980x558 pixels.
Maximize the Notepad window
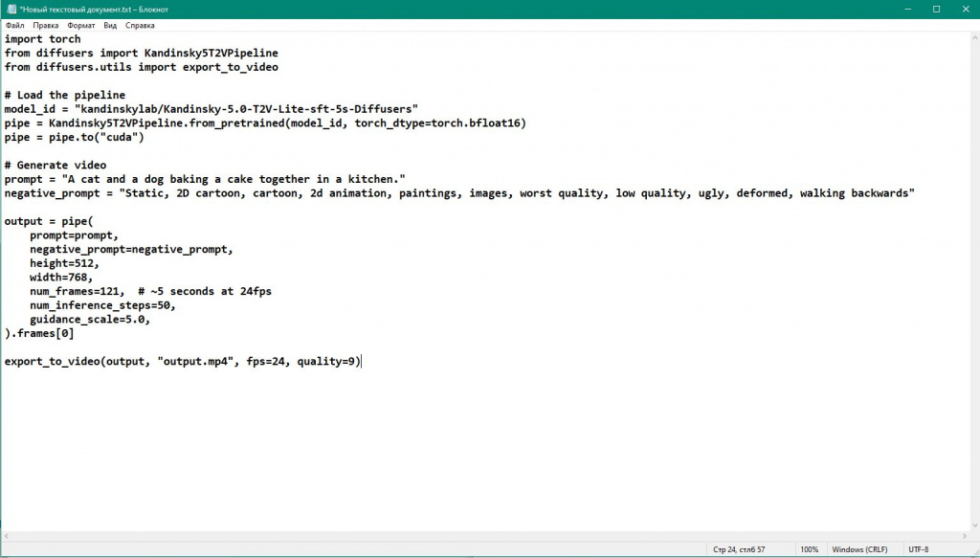pyautogui.click(x=936, y=9)
